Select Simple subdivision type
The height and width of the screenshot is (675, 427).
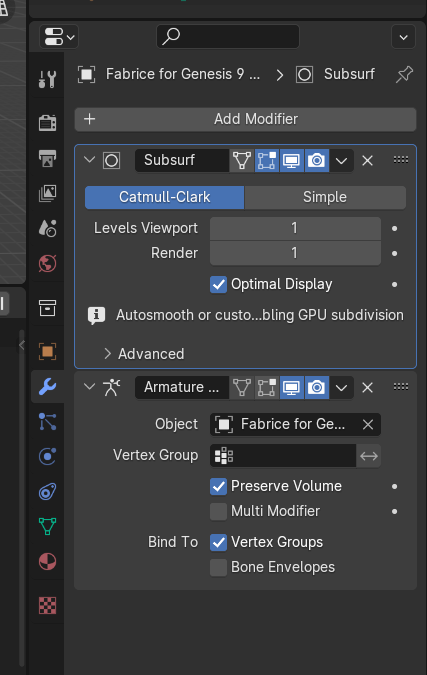tap(325, 198)
